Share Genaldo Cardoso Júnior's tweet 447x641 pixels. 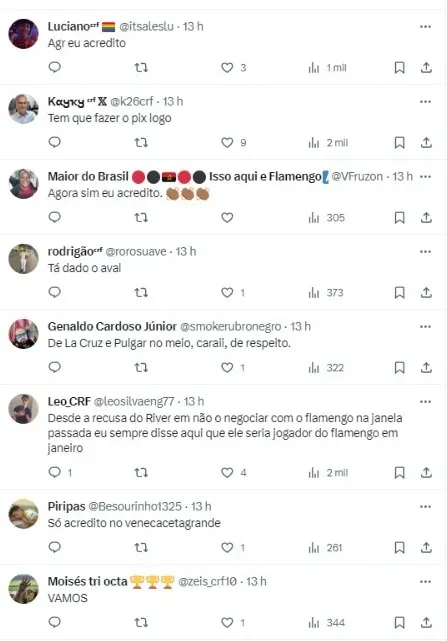[x=426, y=367]
